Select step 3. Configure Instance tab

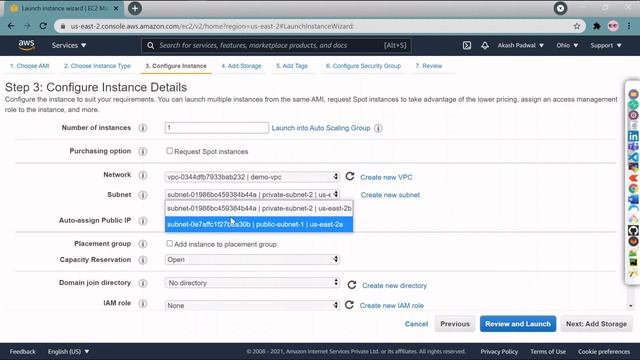176,66
